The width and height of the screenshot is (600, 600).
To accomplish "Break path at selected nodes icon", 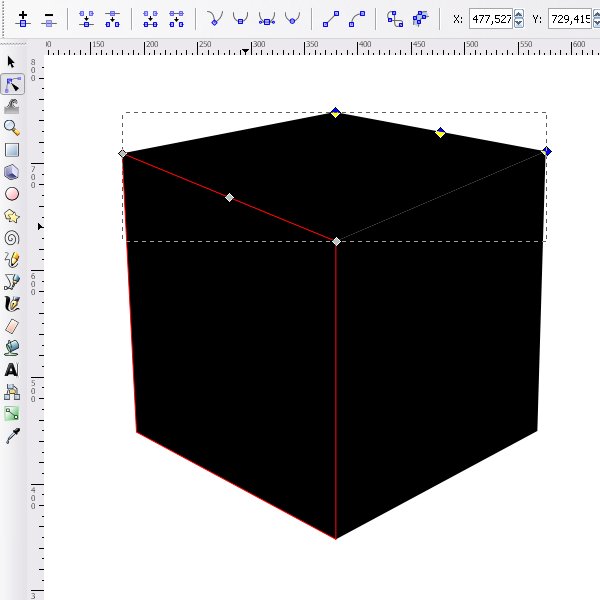I will [112, 19].
